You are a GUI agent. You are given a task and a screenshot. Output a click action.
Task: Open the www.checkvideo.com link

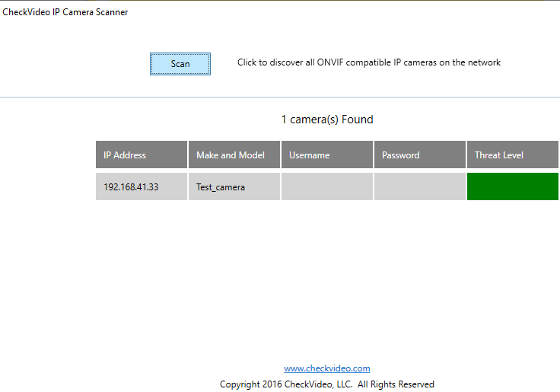click(326, 368)
